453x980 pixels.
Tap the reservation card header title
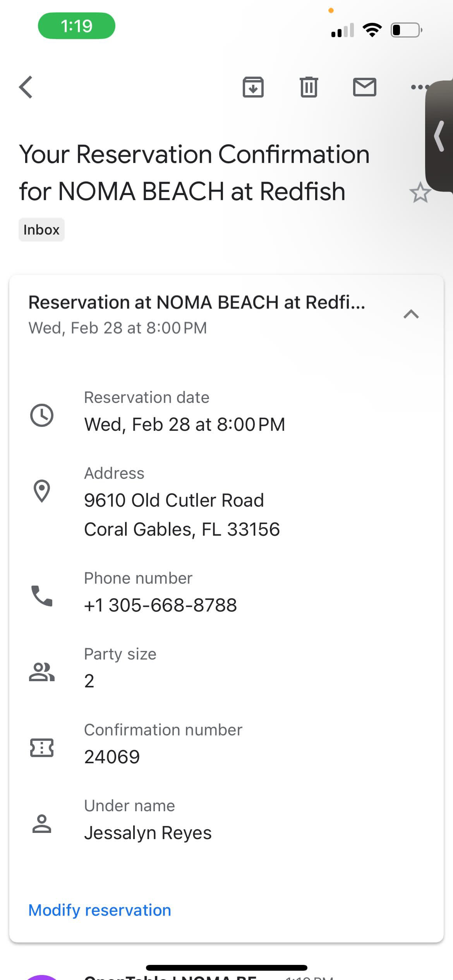(197, 303)
